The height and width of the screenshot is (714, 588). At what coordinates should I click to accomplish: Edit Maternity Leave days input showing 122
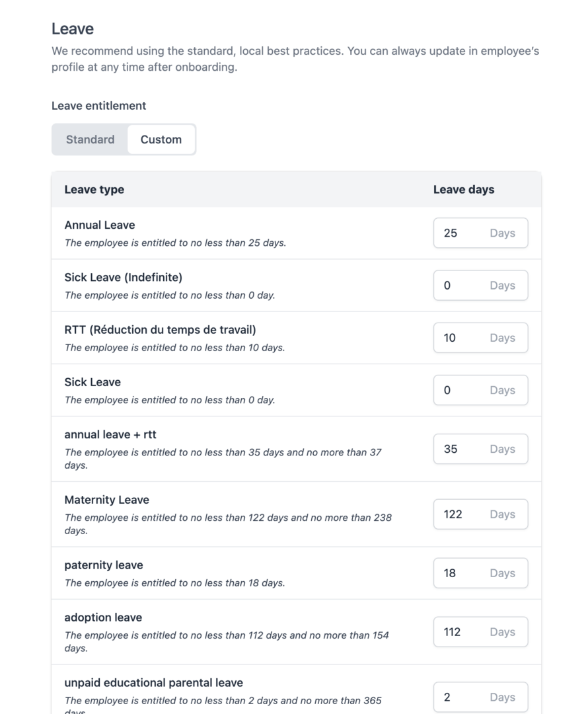[480, 514]
